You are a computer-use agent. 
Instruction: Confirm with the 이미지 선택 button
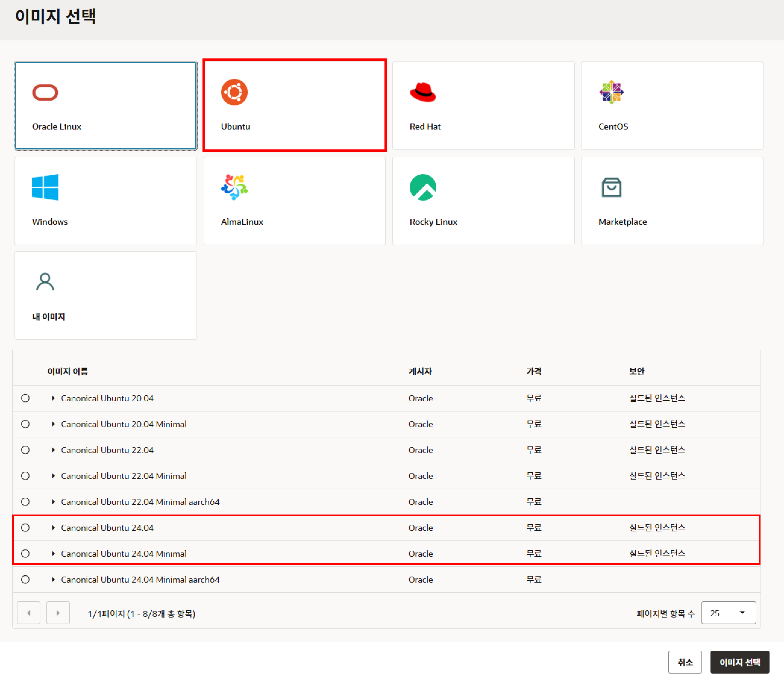pos(739,662)
